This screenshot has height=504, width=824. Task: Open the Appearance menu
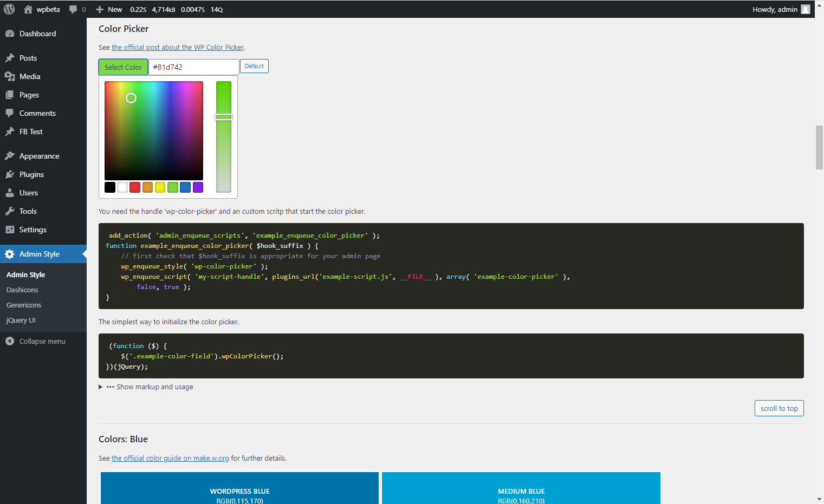point(43,156)
